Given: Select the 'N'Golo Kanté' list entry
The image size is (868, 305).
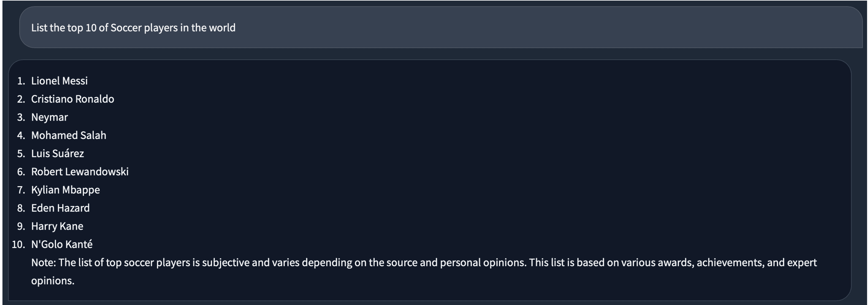Looking at the screenshot, I should 62,244.
